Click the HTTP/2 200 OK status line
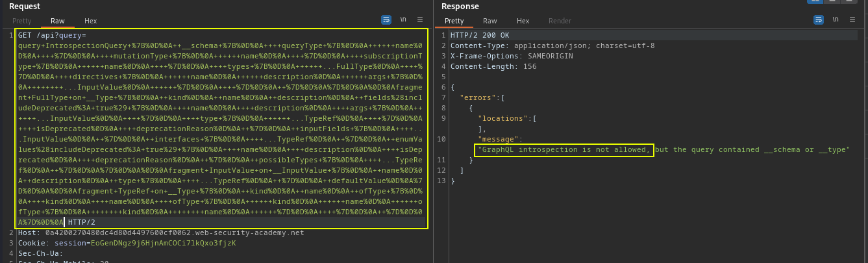This screenshot has width=868, height=263. click(480, 35)
